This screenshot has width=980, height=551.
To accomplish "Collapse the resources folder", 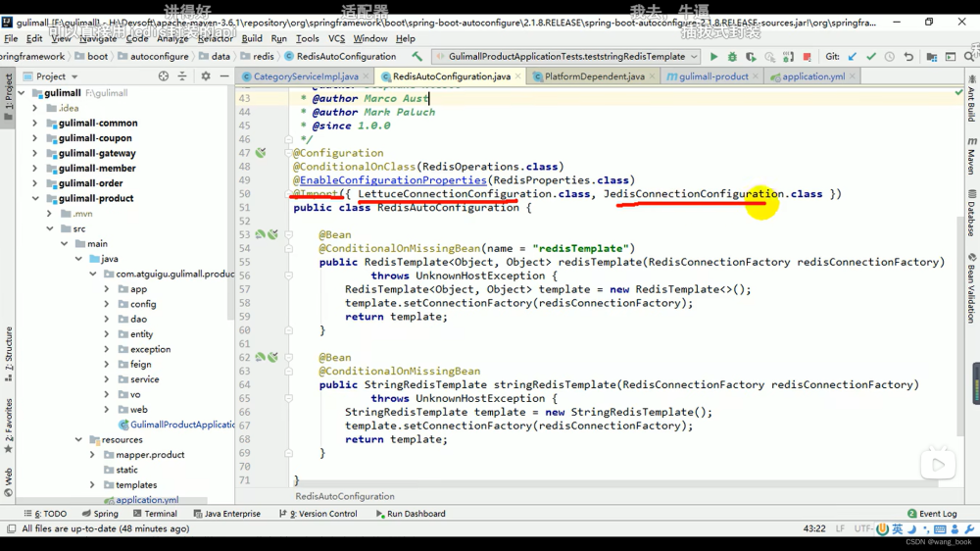I will 78,439.
